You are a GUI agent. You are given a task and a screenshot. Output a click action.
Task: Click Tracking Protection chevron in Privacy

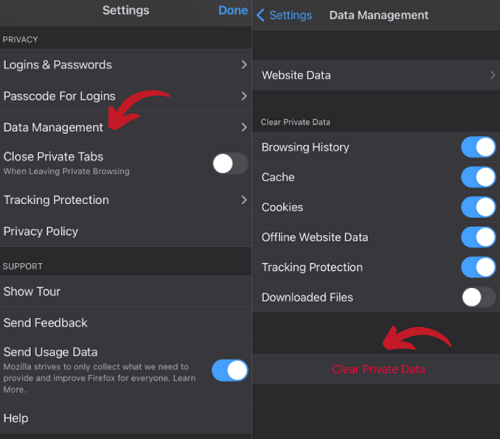[244, 200]
